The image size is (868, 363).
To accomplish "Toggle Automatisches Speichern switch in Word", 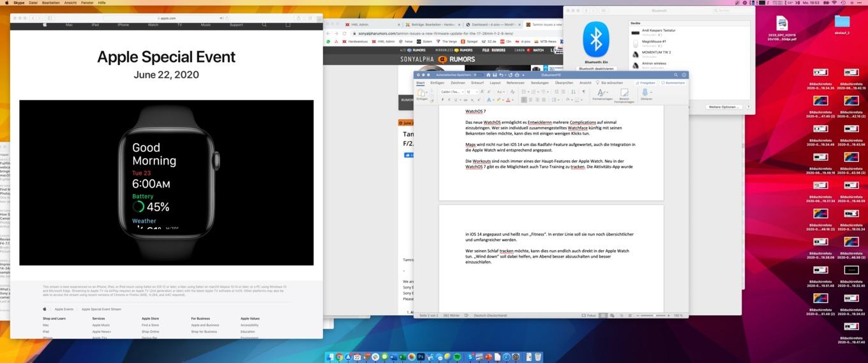I will pos(478,75).
